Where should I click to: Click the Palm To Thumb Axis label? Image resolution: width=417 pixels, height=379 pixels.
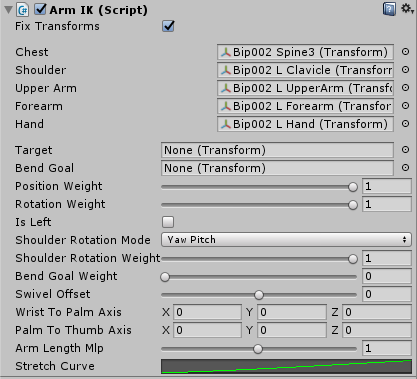click(x=73, y=330)
